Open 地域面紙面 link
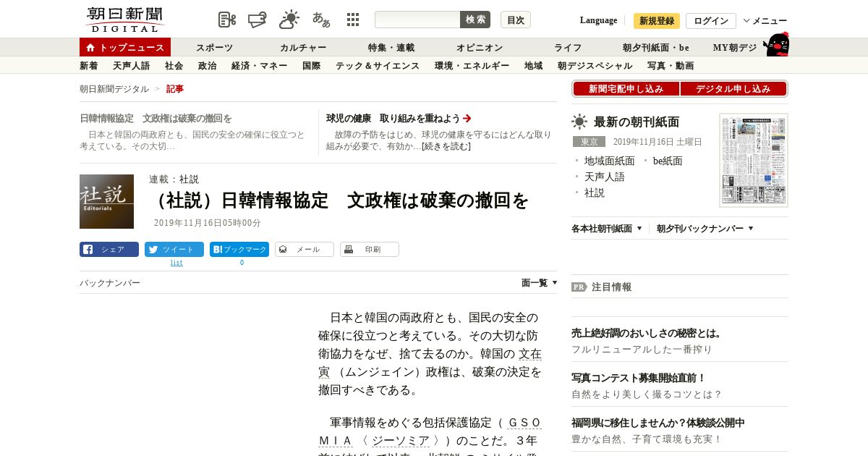The height and width of the screenshot is (456, 868). pos(609,161)
